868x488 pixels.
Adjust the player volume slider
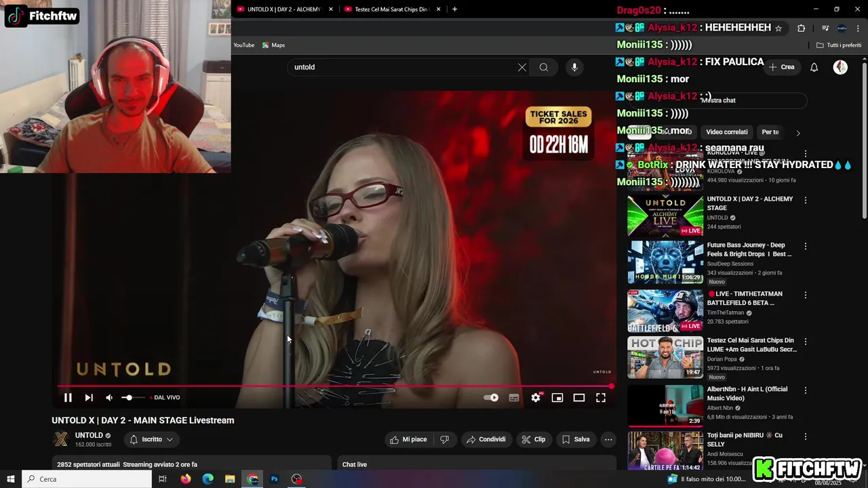pyautogui.click(x=132, y=398)
